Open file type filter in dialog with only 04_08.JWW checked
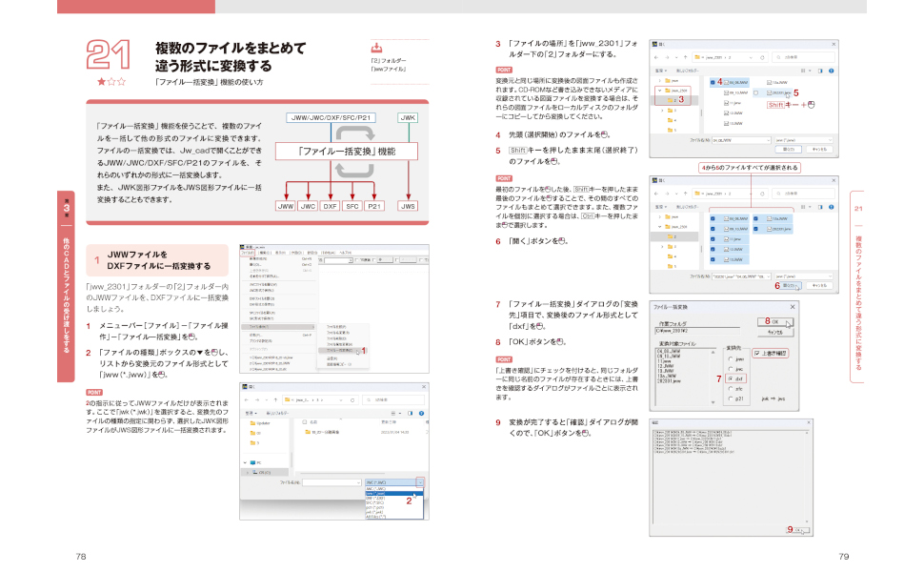Viewport: 924px width, 572px height. [x=803, y=140]
